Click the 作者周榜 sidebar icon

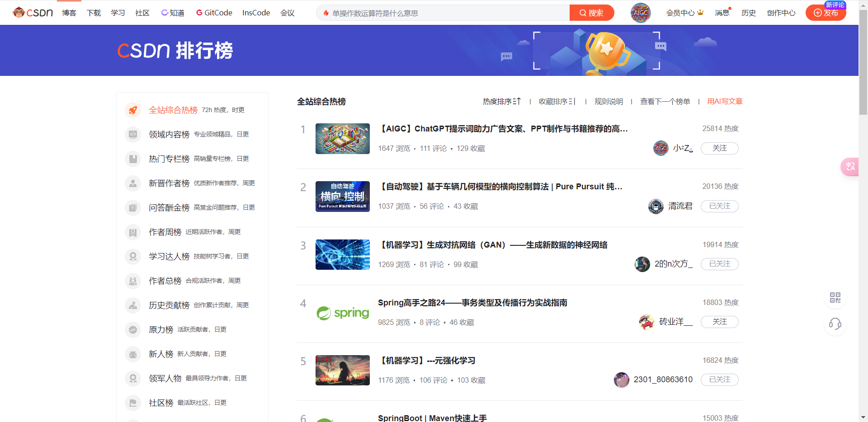coord(133,232)
